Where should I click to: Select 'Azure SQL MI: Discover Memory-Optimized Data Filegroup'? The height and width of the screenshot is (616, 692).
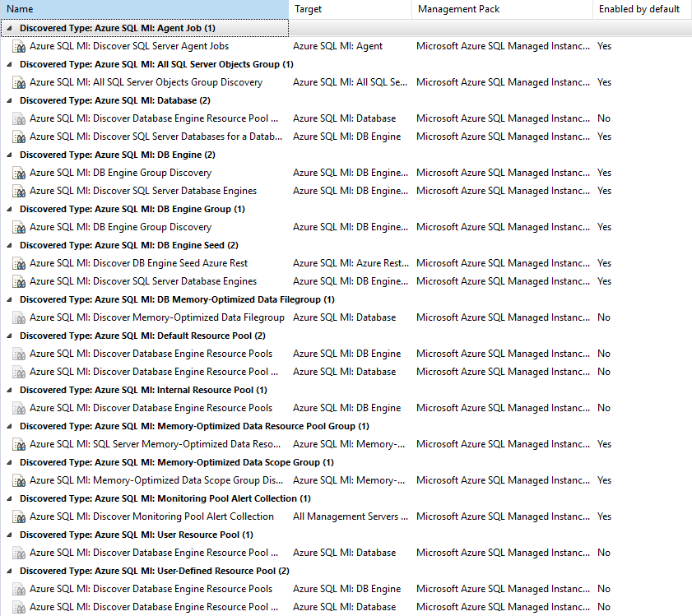[156, 317]
